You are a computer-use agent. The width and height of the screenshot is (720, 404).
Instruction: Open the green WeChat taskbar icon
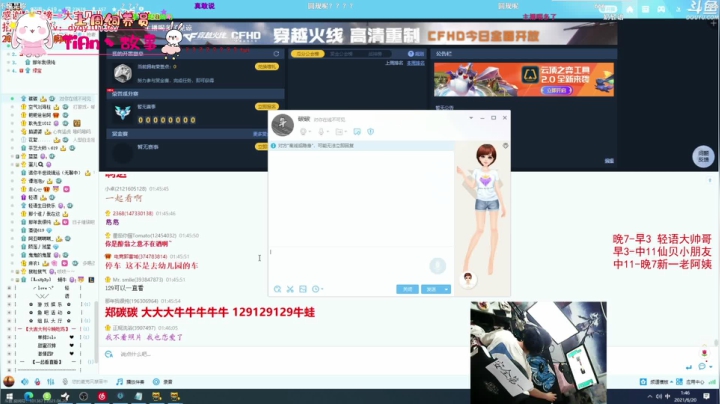coord(47,397)
